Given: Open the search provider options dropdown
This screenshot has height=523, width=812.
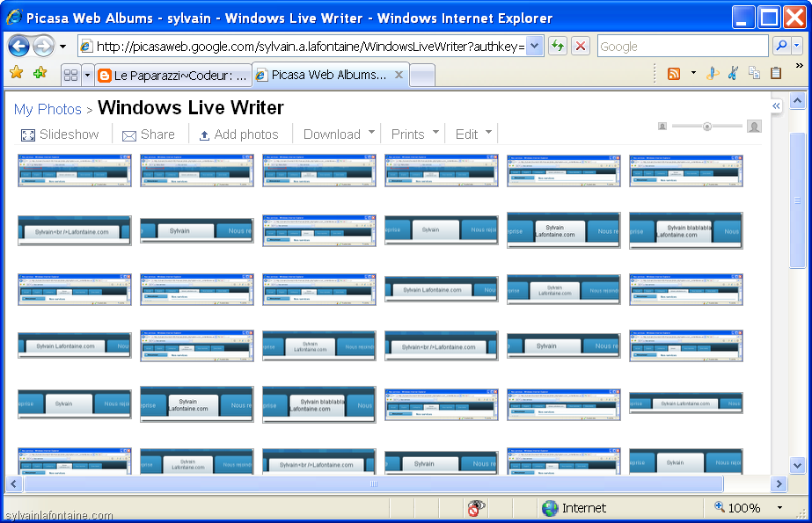Looking at the screenshot, I should click(x=797, y=46).
